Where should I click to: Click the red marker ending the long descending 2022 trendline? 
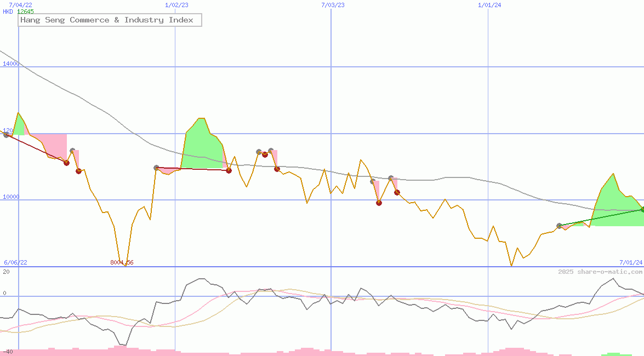(66, 163)
